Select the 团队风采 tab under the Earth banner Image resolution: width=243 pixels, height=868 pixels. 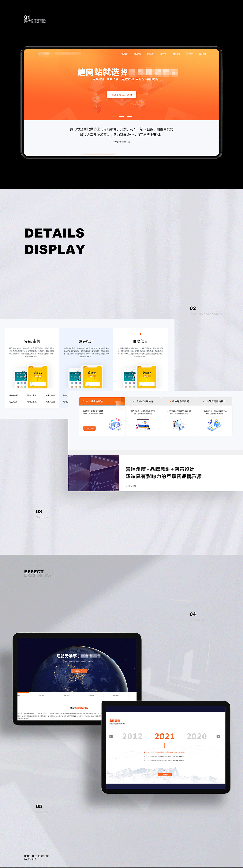(x=116, y=695)
